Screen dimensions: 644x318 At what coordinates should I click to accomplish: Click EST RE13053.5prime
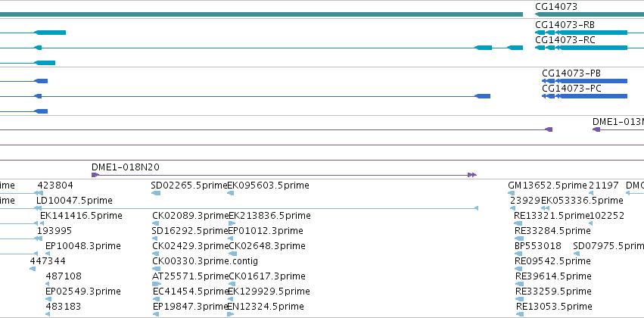pos(554,307)
